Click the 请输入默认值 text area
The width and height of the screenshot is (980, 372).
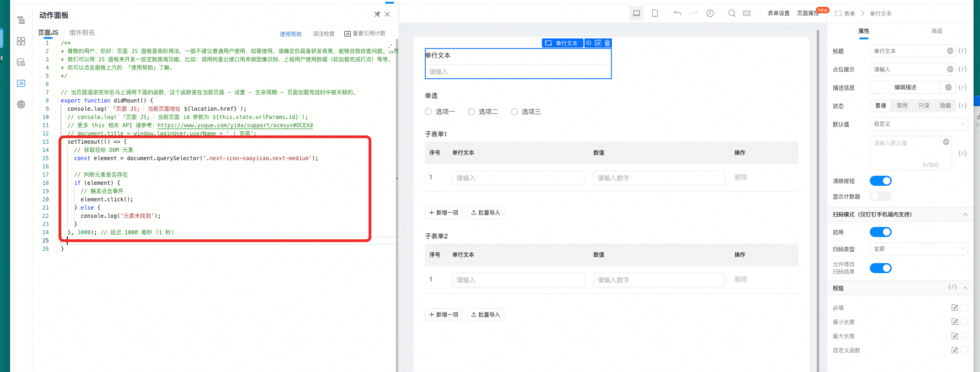(x=911, y=153)
